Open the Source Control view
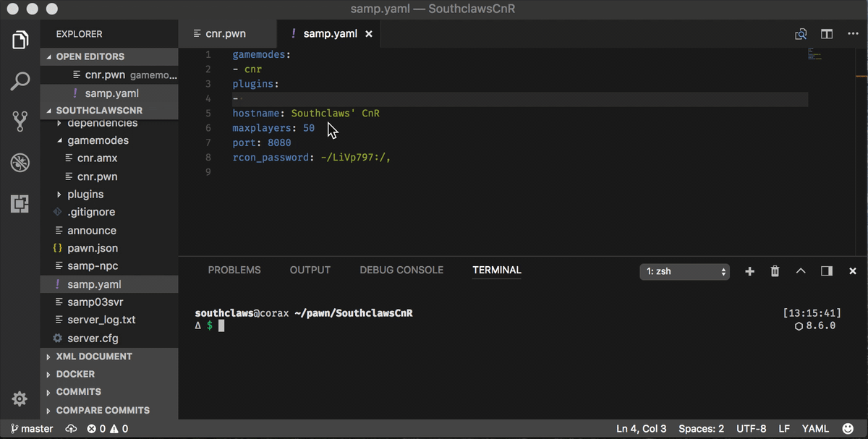 click(20, 122)
